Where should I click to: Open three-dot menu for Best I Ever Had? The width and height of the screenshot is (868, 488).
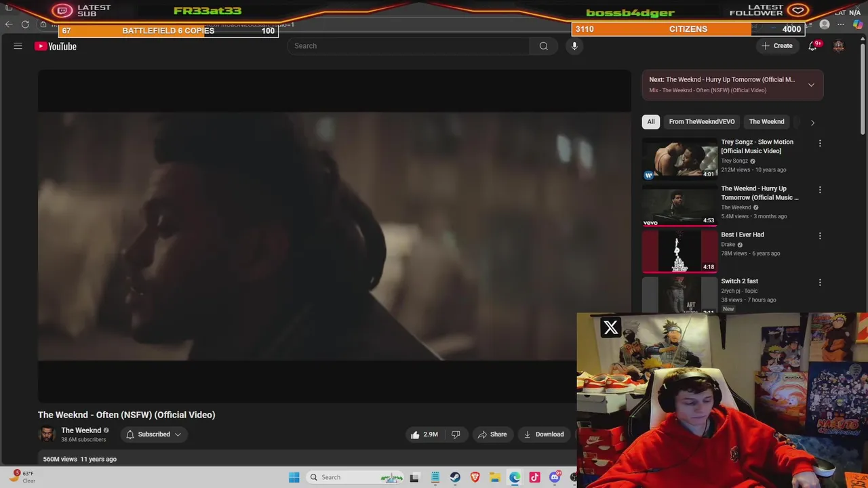coord(820,236)
